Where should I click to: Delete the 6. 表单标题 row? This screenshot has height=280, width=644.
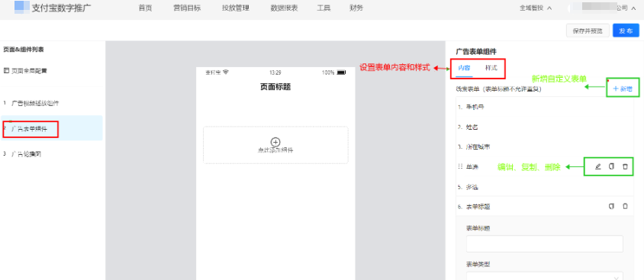(625, 207)
